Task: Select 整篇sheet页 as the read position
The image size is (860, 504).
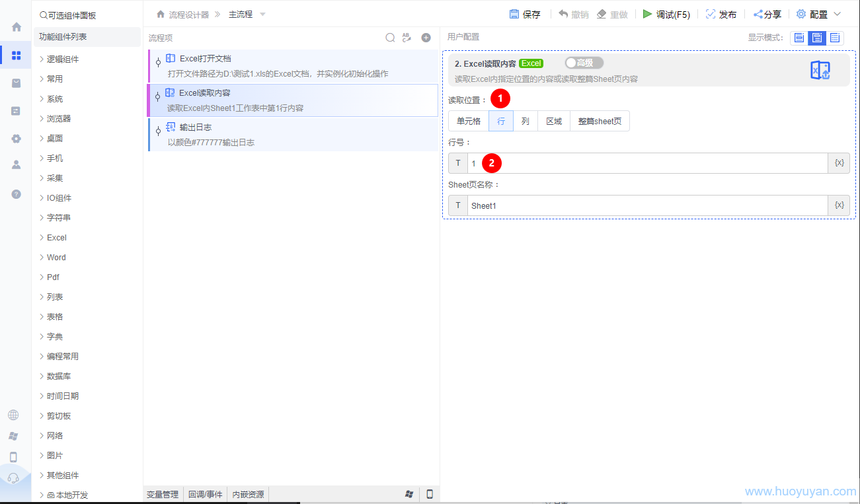Action: pyautogui.click(x=599, y=121)
